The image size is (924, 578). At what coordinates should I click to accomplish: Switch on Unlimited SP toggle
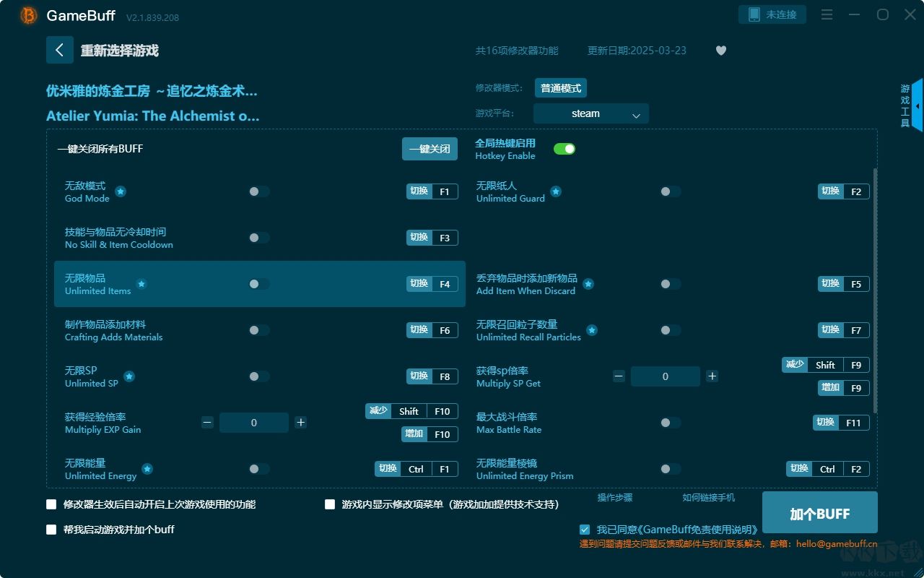(x=258, y=376)
